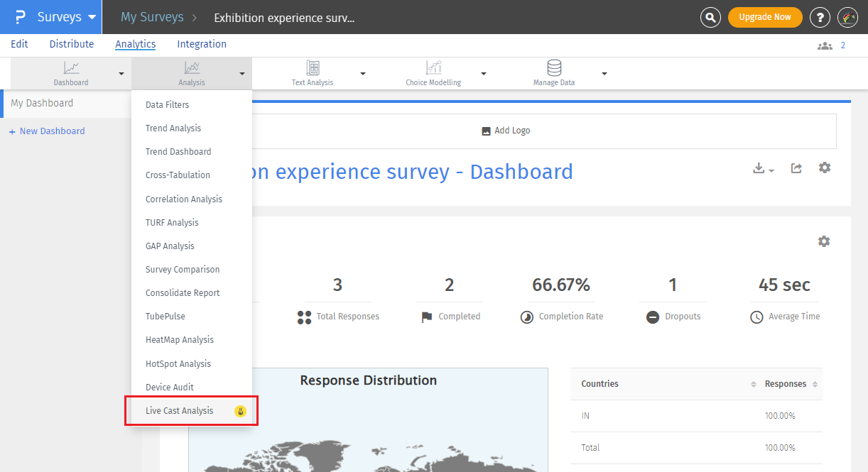The width and height of the screenshot is (868, 472).
Task: Click the search magnifier icon
Action: tap(710, 18)
